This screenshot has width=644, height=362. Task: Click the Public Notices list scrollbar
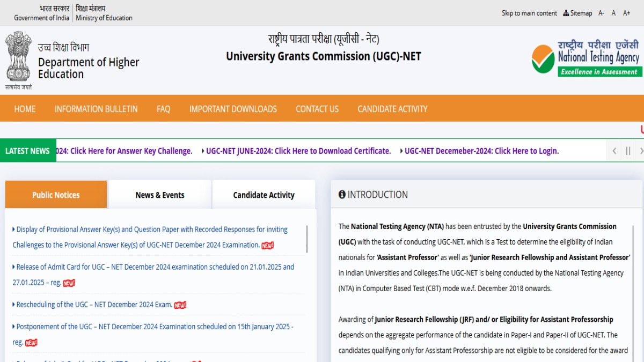click(307, 239)
